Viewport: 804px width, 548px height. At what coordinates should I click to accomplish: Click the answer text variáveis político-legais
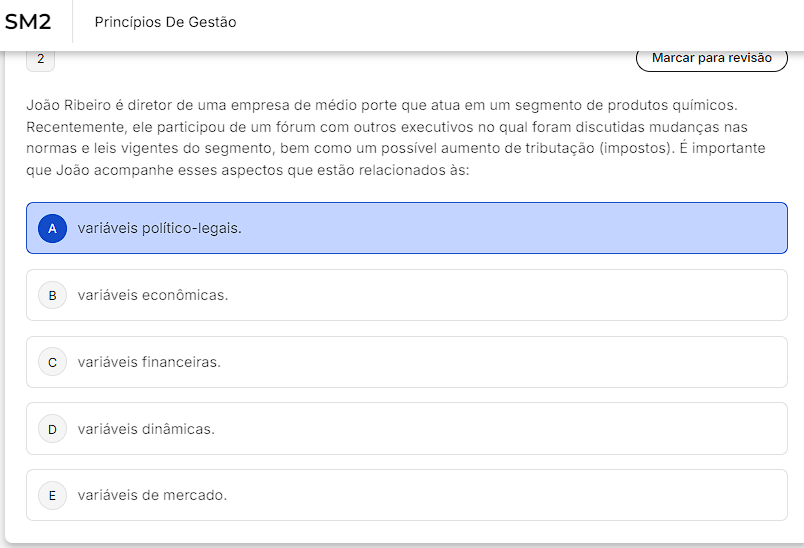coord(160,228)
